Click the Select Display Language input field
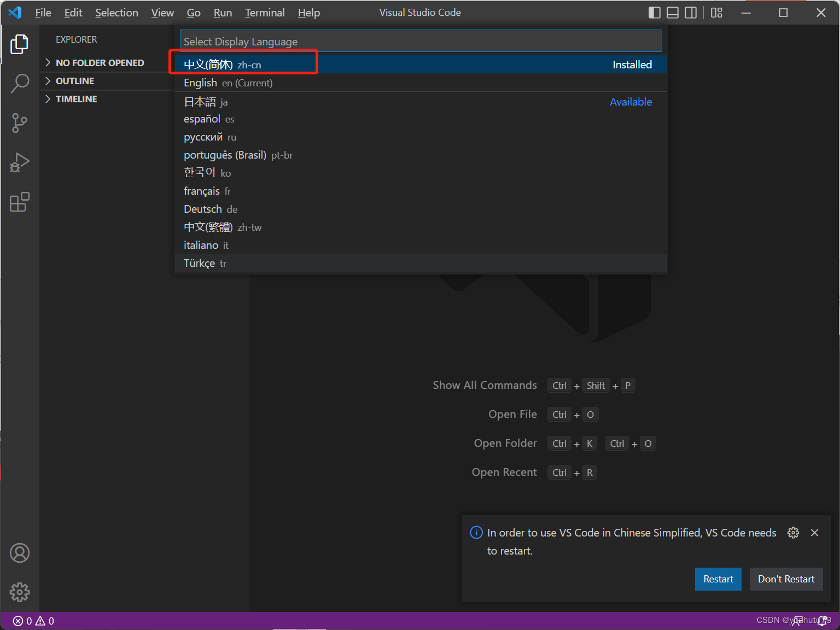 click(x=420, y=42)
